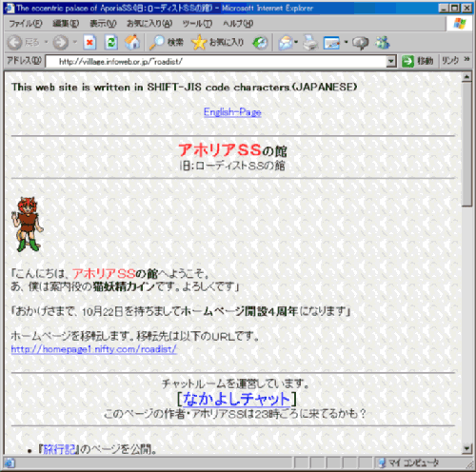Viewport: 476px width, 472px height.
Task: Follow the English-Page link
Action: click(232, 112)
